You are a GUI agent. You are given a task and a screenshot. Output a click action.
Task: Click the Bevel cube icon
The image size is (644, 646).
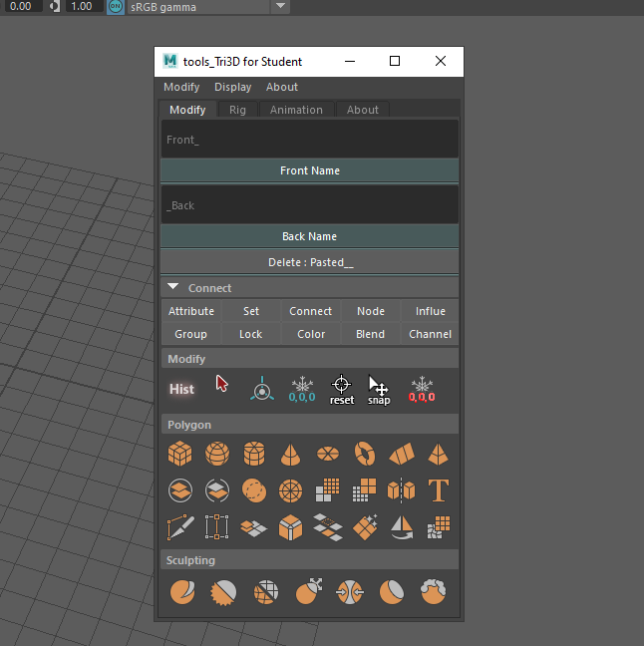point(290,527)
